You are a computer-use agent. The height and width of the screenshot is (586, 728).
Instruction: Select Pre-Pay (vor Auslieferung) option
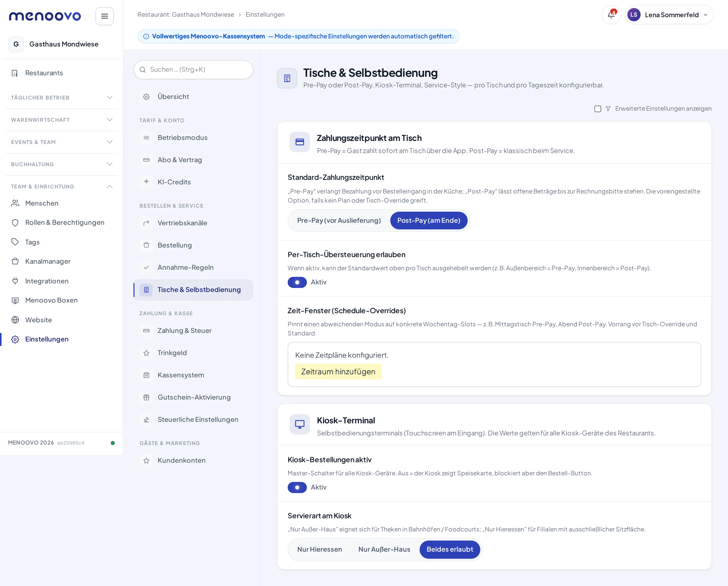coord(339,221)
